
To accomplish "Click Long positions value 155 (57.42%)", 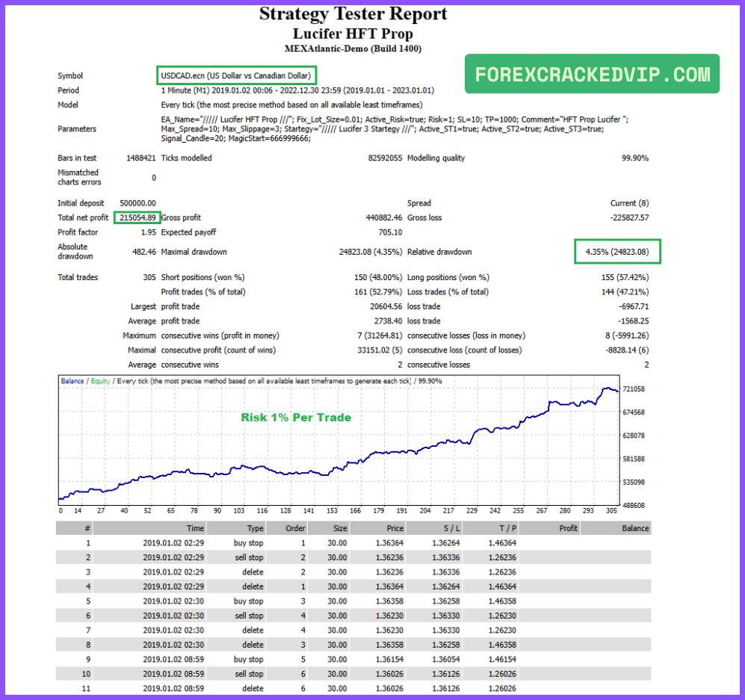I will pos(625,277).
